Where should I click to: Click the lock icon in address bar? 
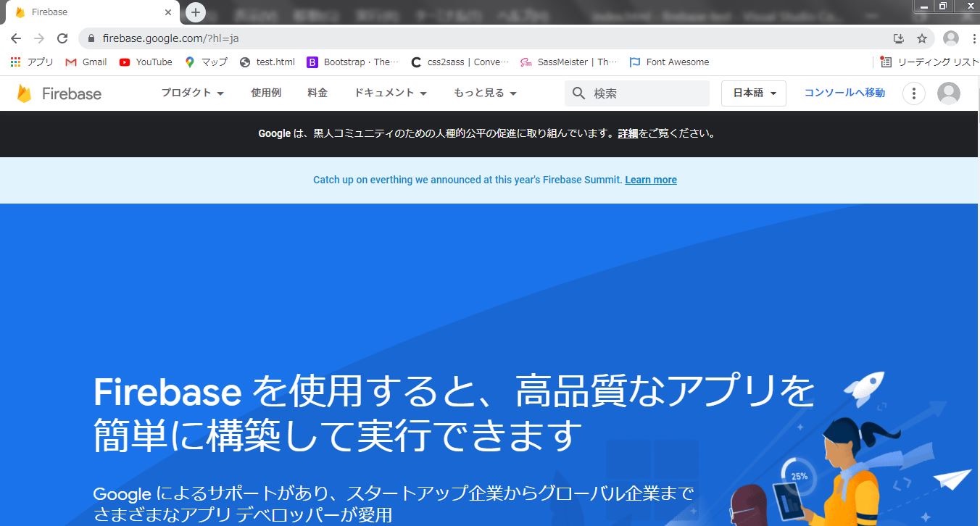(x=91, y=38)
